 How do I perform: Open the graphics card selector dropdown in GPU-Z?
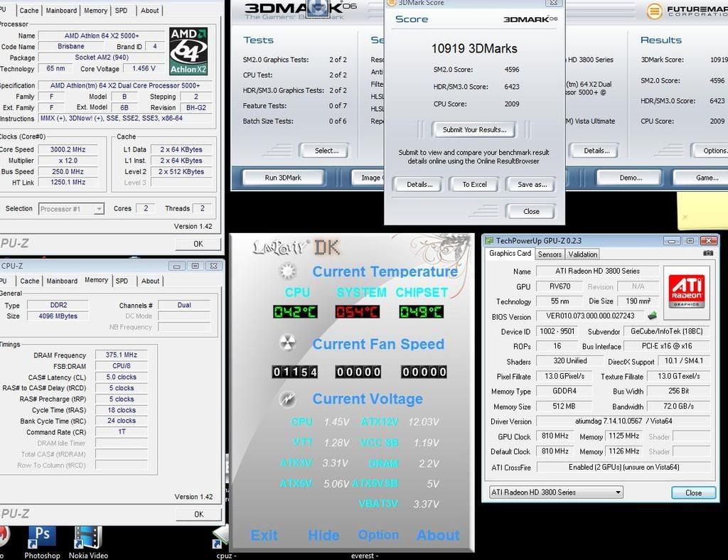click(x=556, y=492)
